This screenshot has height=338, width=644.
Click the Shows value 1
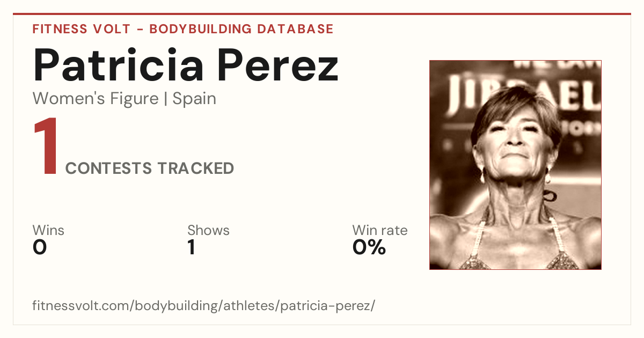[192, 247]
